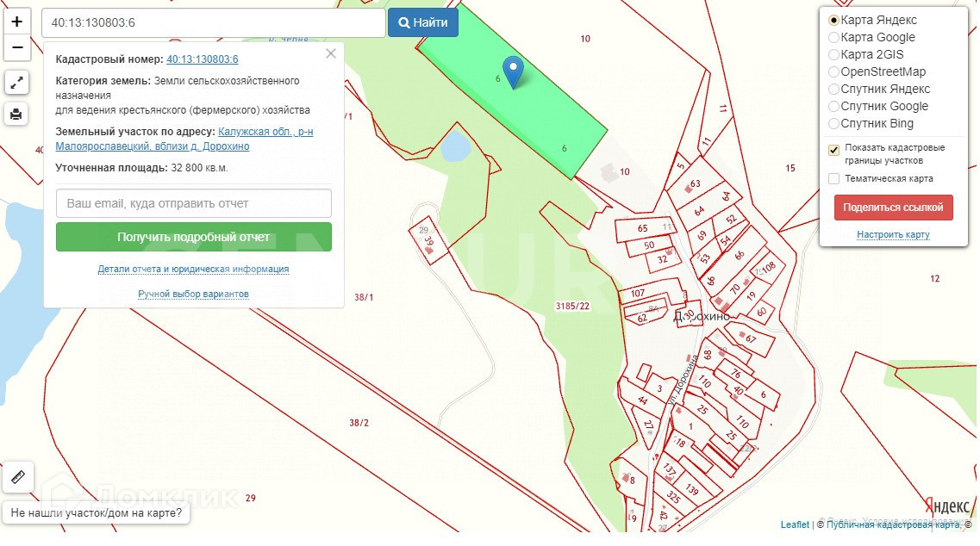980x546 pixels.
Task: Toggle fullscreen map view
Action: tap(17, 83)
